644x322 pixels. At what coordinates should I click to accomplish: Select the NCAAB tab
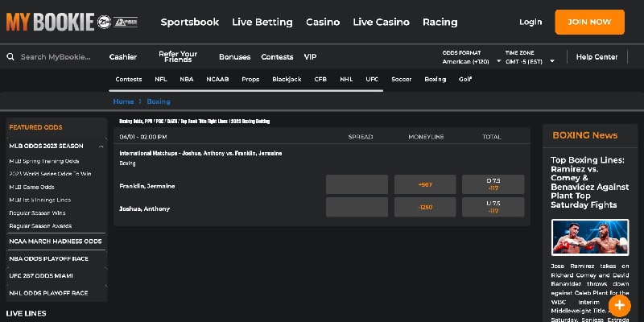[217, 79]
